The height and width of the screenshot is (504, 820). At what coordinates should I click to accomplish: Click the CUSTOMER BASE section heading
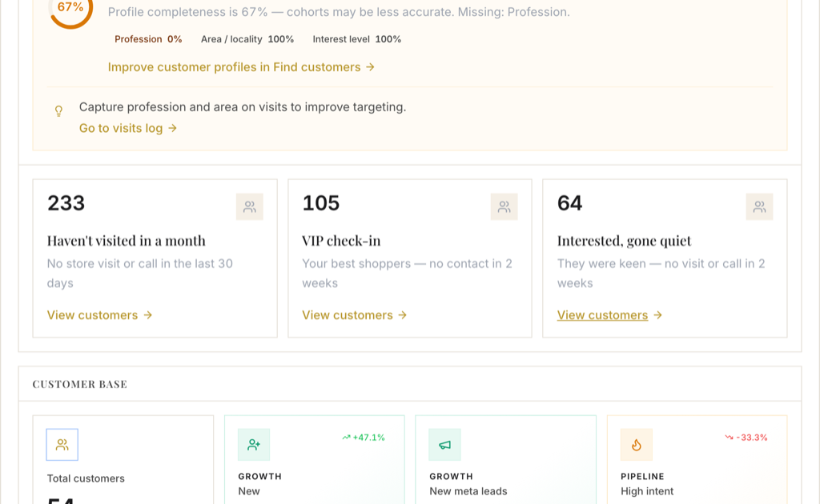pyautogui.click(x=80, y=384)
